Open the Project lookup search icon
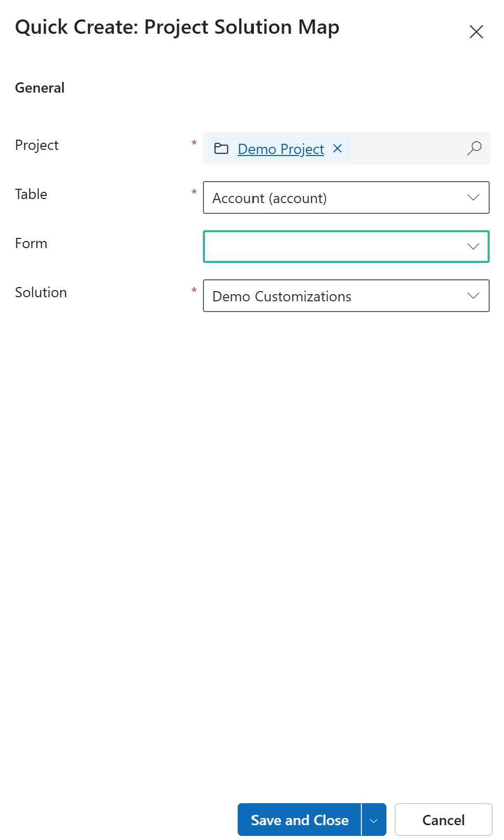 (474, 148)
